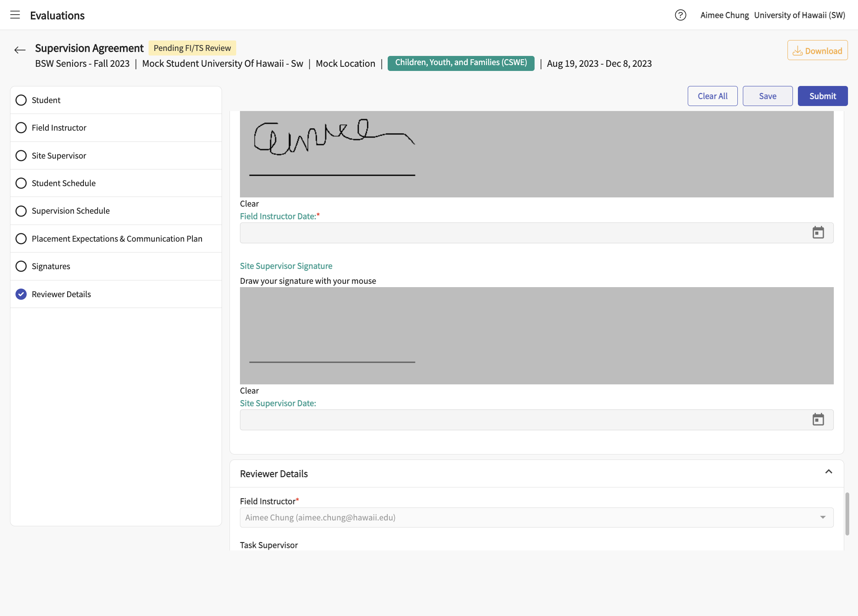Screen dimensions: 858x616
Task: Click the Aimee Chung user name
Action: click(x=724, y=15)
